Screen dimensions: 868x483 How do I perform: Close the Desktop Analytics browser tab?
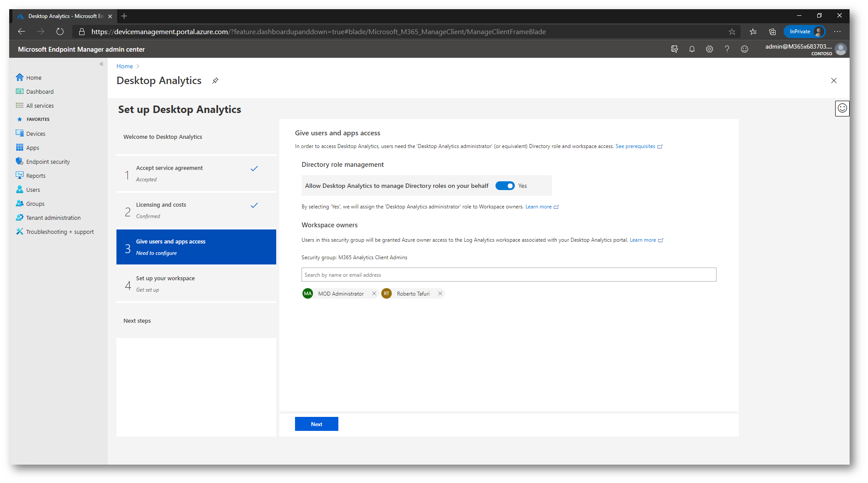(x=110, y=16)
